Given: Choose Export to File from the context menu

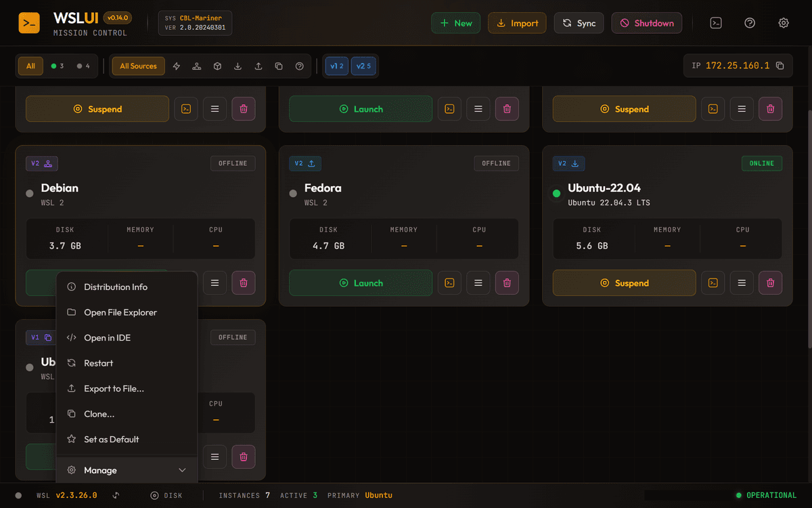Looking at the screenshot, I should click(112, 388).
